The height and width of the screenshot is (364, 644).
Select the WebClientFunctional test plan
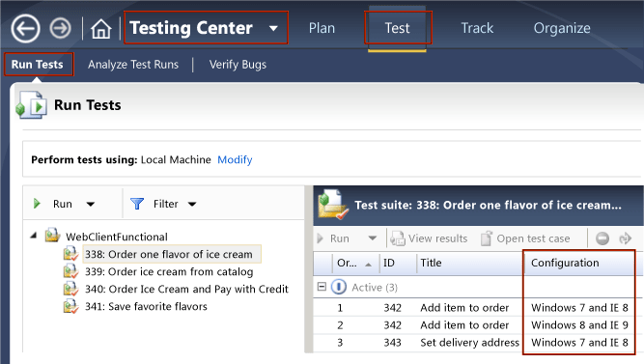tap(117, 237)
